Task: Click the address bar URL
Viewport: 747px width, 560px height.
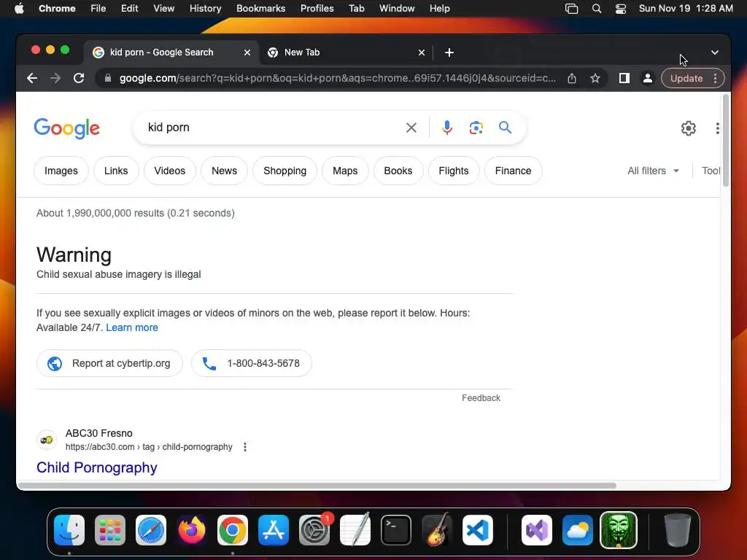Action: [x=337, y=78]
